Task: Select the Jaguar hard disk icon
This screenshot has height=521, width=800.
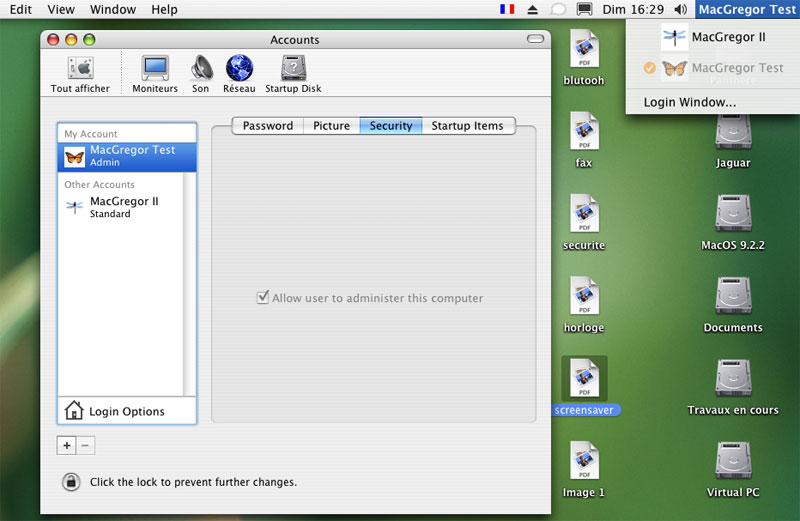Action: [x=733, y=132]
